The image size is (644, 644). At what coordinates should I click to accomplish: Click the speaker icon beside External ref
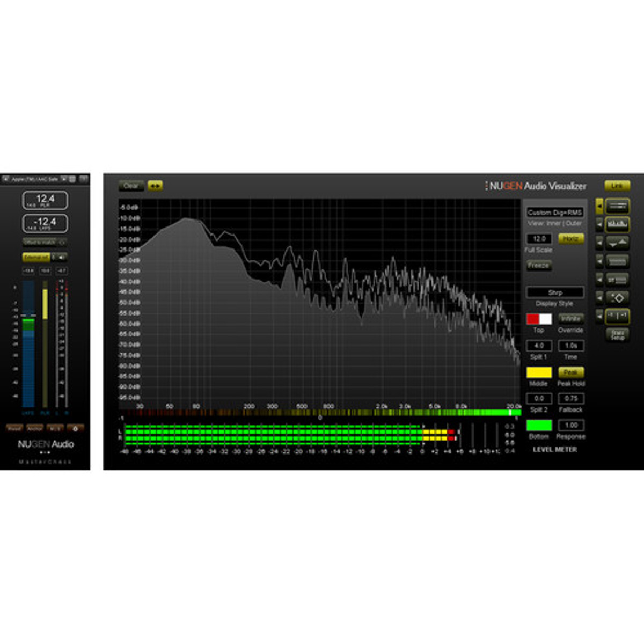pyautogui.click(x=61, y=257)
